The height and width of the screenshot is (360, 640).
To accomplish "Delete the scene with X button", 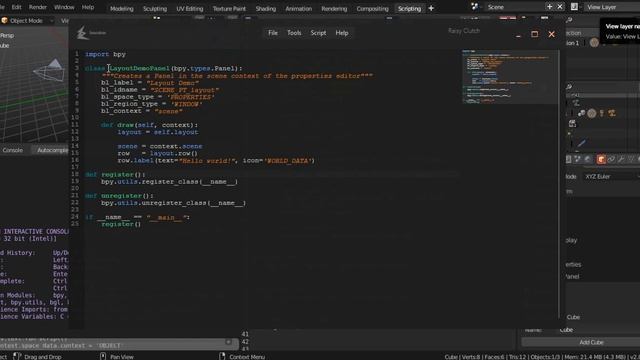I will point(560,7).
